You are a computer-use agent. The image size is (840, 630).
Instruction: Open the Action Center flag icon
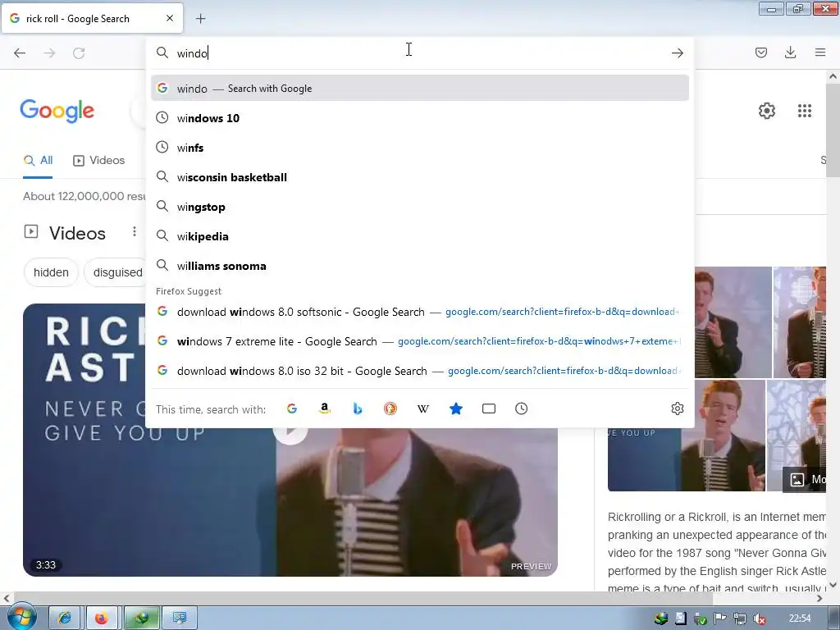point(720,619)
